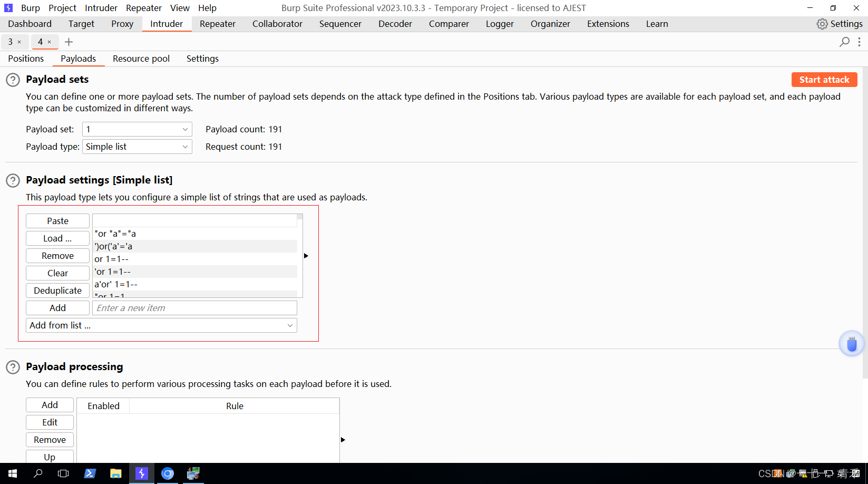Open the Payload set dropdown

pos(137,129)
